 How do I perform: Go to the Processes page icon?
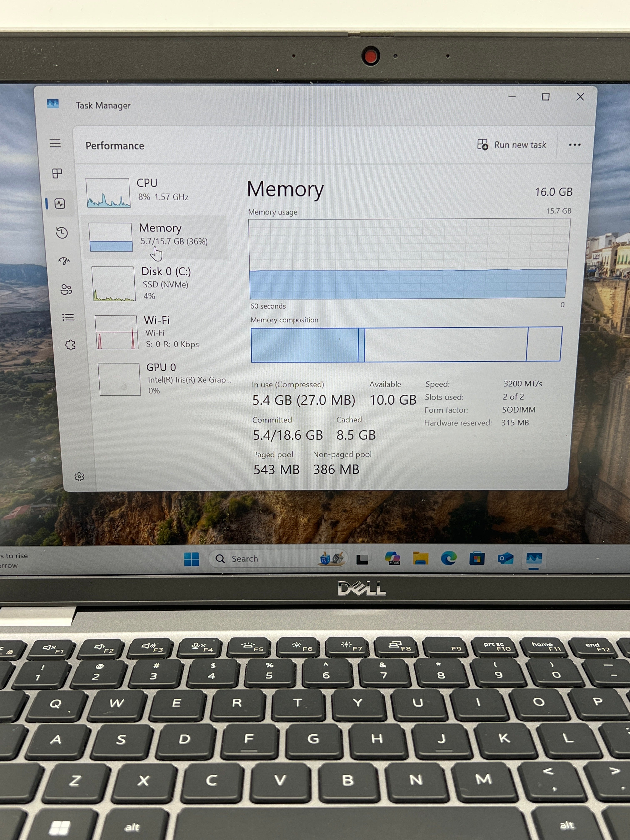point(57,174)
